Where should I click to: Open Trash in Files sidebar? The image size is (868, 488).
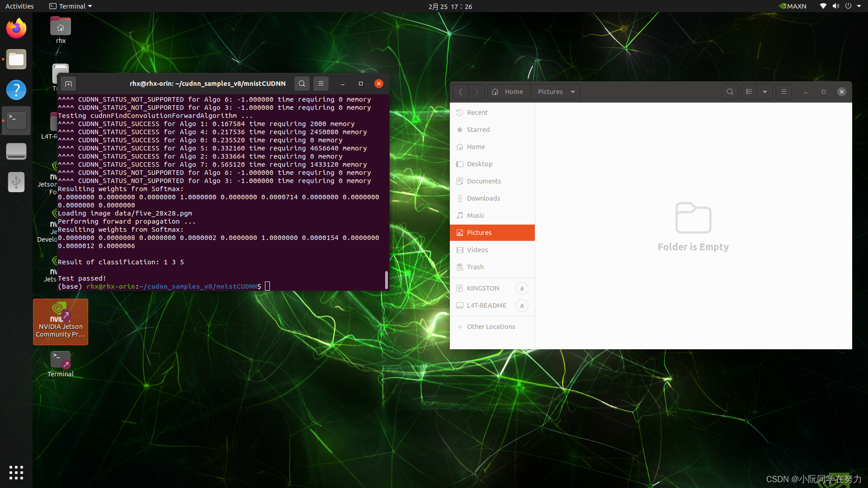(x=492, y=267)
